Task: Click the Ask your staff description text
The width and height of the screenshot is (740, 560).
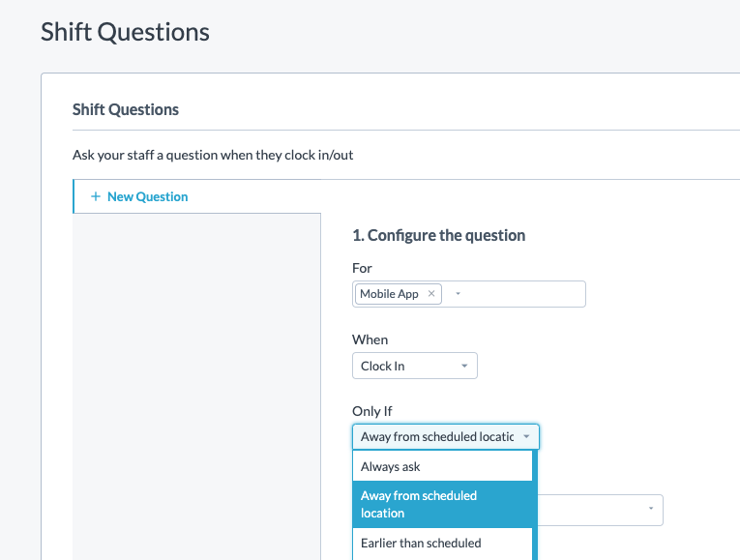Action: (220, 155)
